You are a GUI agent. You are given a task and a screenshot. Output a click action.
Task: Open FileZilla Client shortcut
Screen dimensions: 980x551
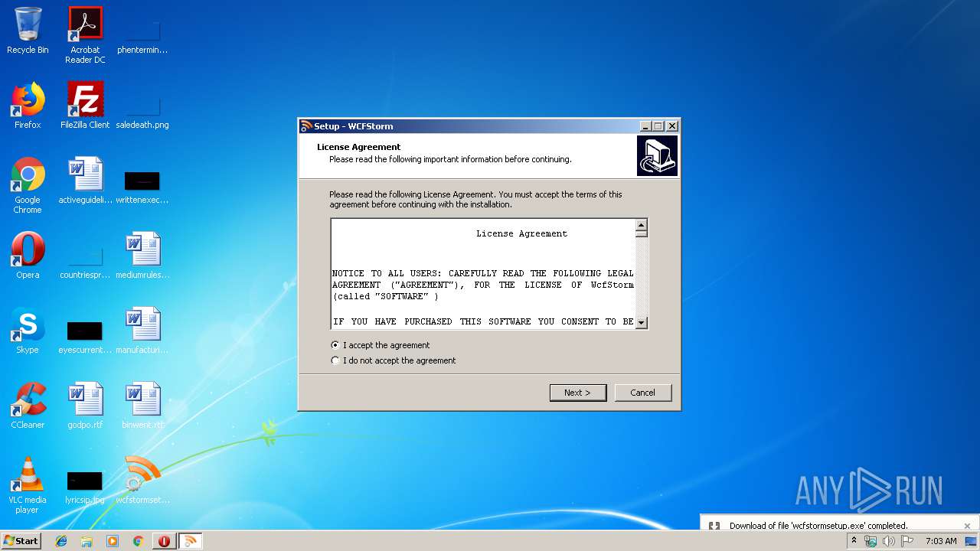pyautogui.click(x=85, y=106)
